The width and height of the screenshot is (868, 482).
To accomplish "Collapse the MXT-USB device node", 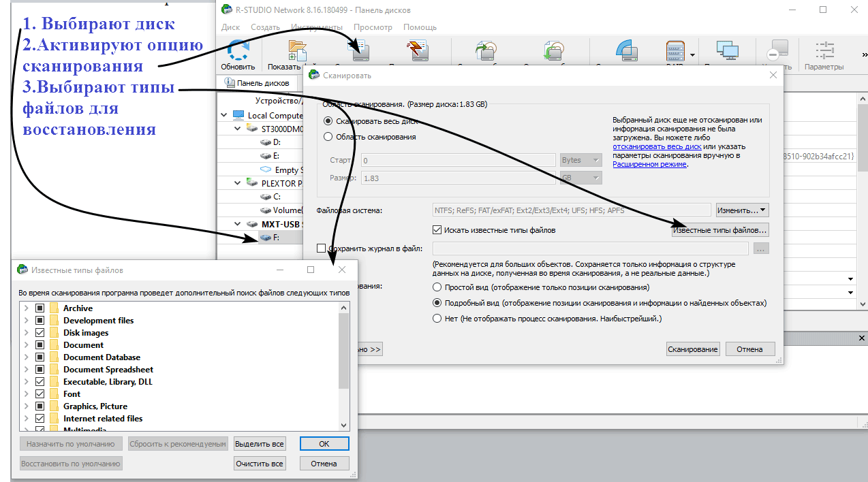I will coord(238,224).
